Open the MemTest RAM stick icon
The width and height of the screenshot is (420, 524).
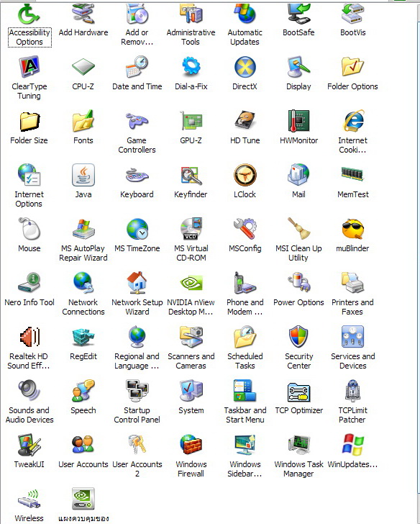[x=352, y=173]
